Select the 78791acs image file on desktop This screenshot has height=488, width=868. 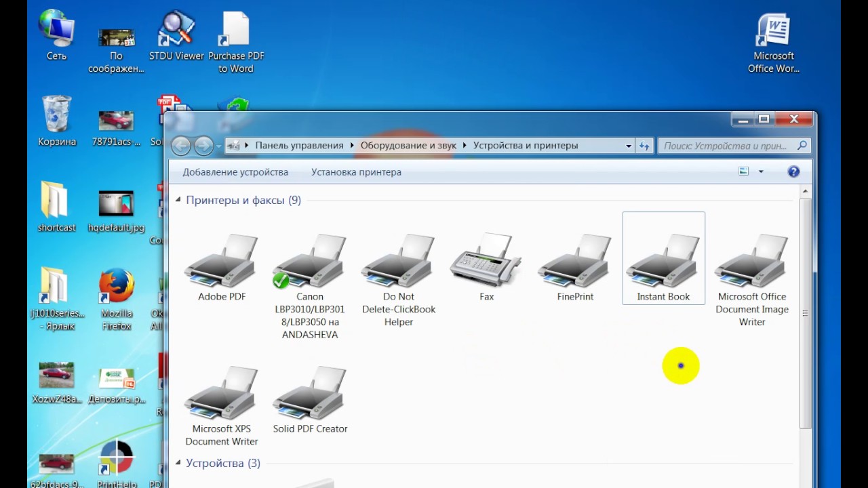[x=116, y=127]
